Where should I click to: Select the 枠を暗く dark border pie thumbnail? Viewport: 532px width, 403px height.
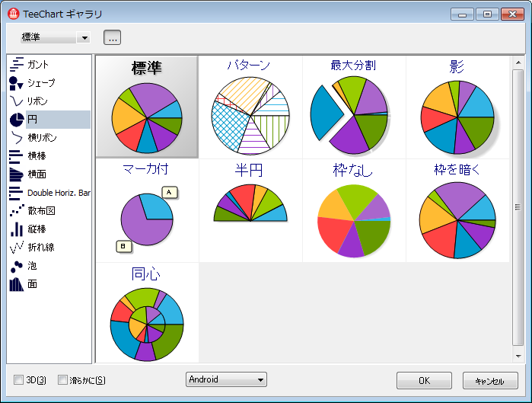tap(457, 210)
